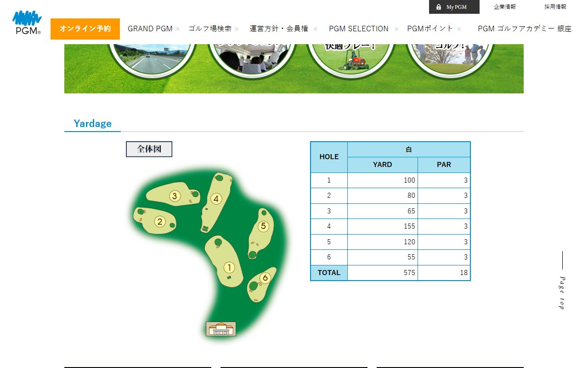Open My PGM lock icon link
The height and width of the screenshot is (368, 588).
pos(454,7)
